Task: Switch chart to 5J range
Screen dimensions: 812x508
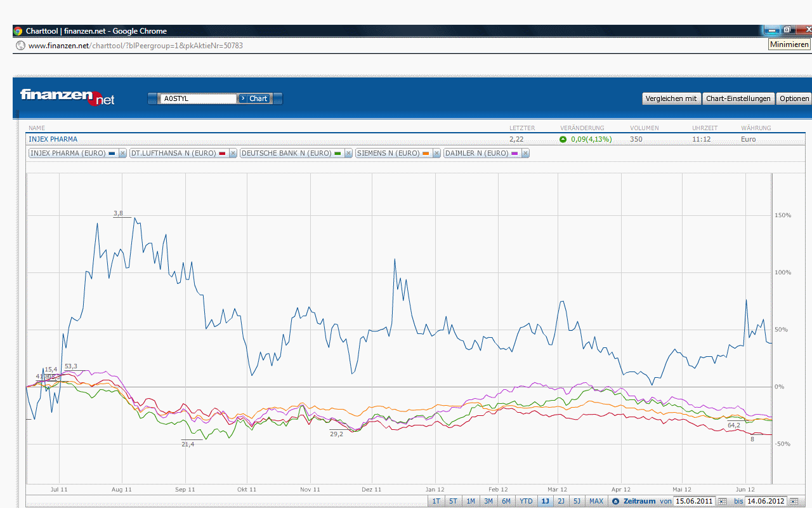Action: coord(577,502)
